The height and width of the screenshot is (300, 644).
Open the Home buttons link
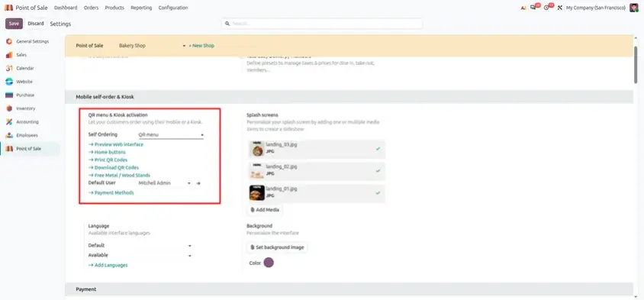coord(107,152)
